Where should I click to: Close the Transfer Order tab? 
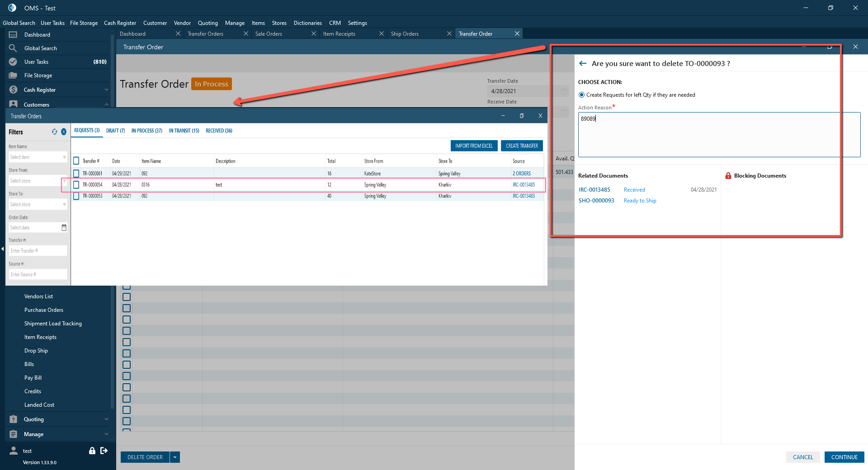pos(517,34)
